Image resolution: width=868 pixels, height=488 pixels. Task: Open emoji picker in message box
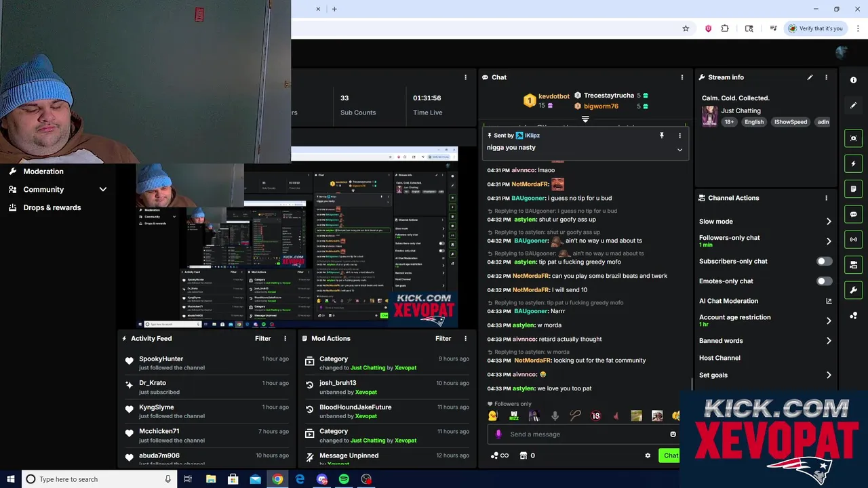pos(673,434)
